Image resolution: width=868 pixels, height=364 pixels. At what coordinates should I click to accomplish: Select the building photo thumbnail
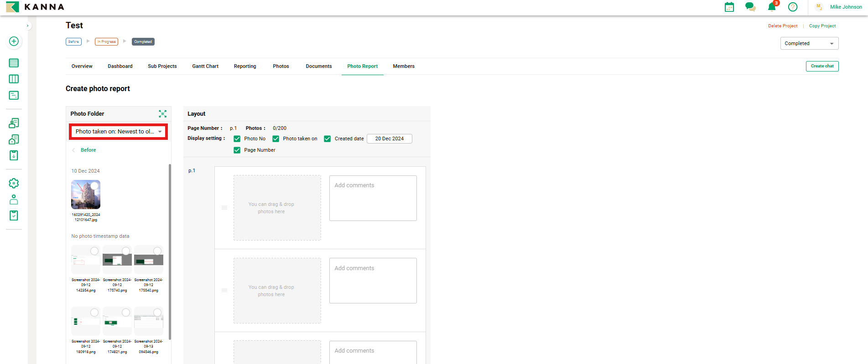pyautogui.click(x=85, y=195)
